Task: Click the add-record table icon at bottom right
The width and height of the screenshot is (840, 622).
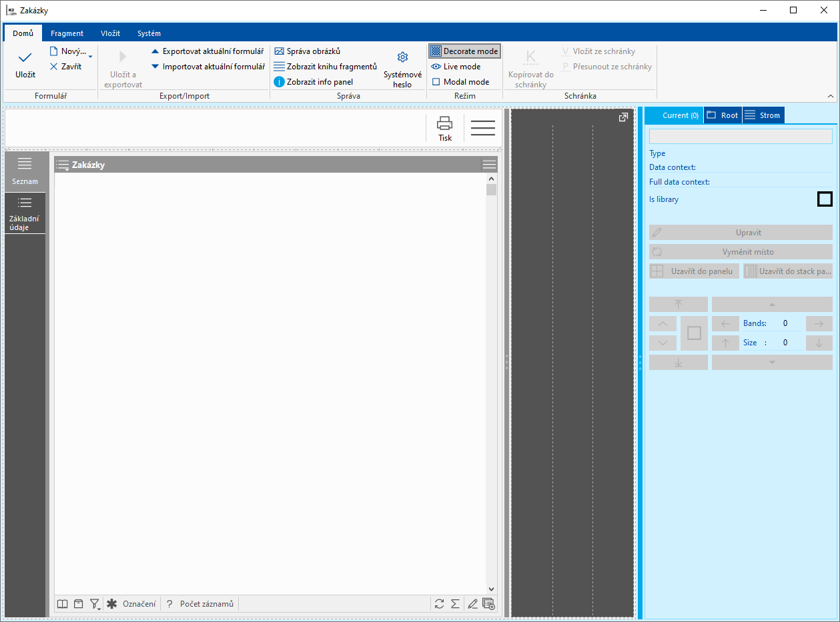Action: click(x=489, y=604)
